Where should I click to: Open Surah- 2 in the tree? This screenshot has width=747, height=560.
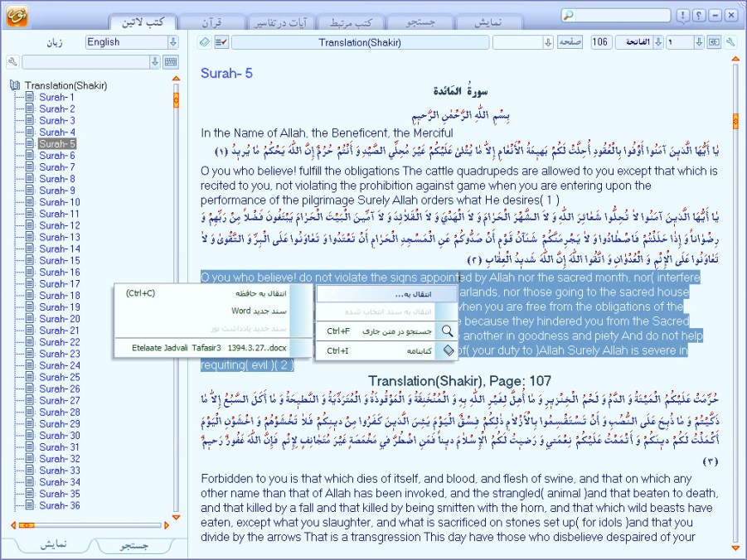point(57,109)
